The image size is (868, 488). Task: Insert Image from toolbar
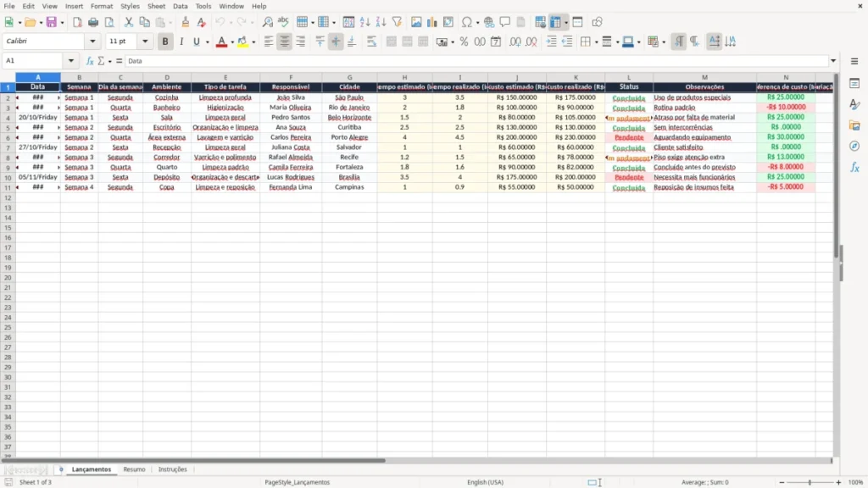click(416, 22)
